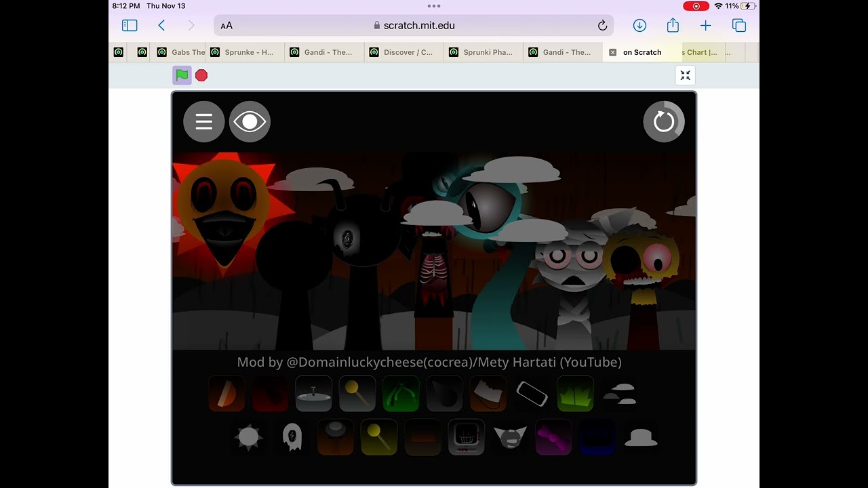Tap the battery indicator in status bar
868x488 pixels.
coord(749,6)
